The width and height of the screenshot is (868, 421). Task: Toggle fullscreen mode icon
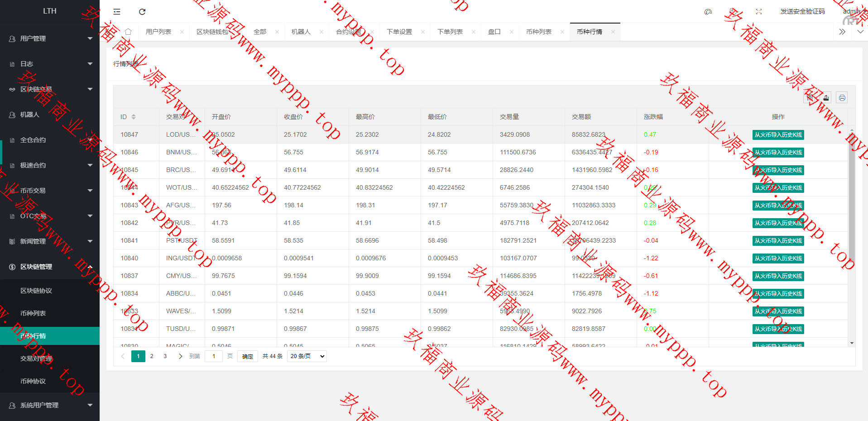point(759,12)
